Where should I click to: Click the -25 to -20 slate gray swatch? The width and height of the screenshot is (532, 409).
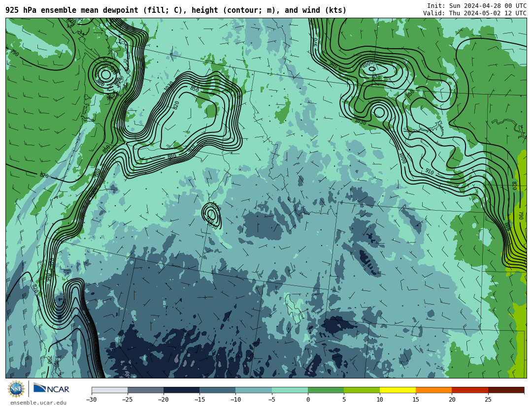[145, 390]
